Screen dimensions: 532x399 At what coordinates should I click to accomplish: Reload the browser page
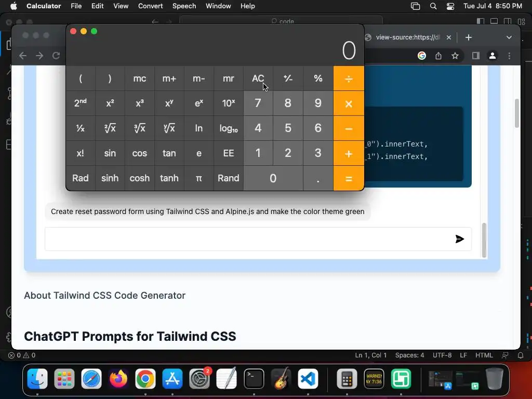pos(56,56)
